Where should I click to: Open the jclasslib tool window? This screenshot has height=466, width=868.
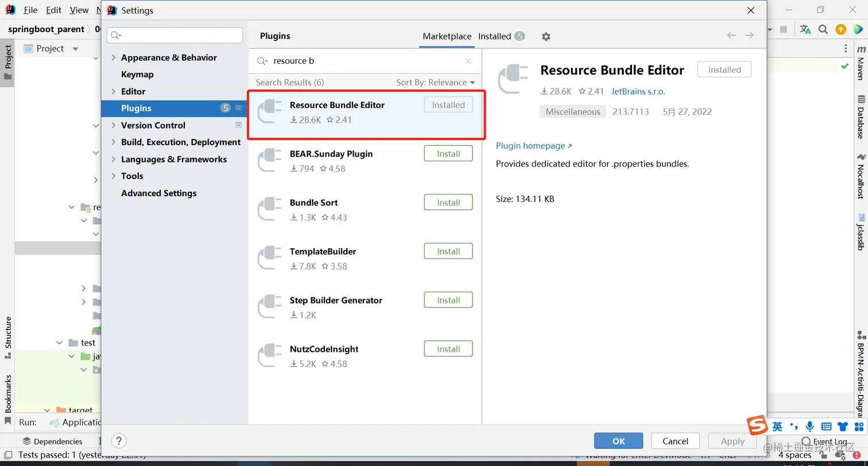(861, 232)
